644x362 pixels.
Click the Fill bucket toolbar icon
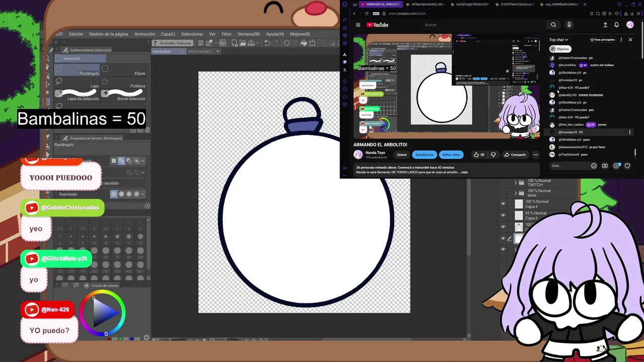click(x=304, y=43)
